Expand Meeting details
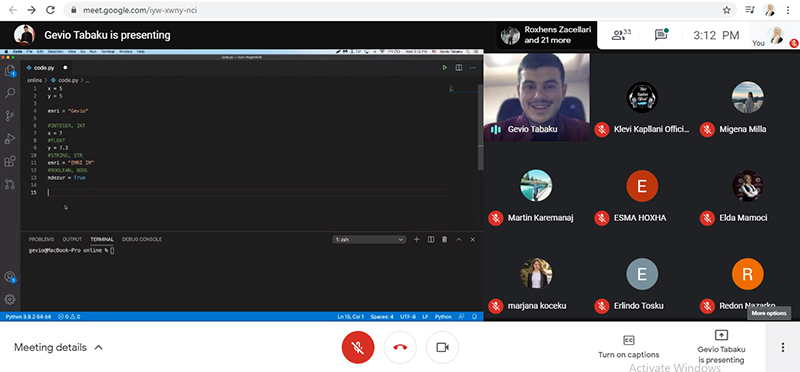Viewport: 800px width, 372px height. pyautogui.click(x=58, y=348)
